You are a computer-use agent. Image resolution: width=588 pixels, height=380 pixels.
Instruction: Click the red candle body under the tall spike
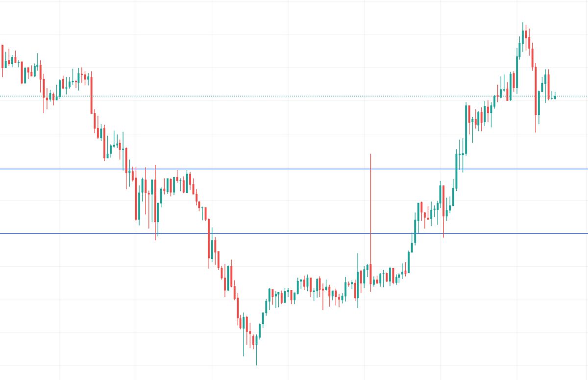point(371,273)
